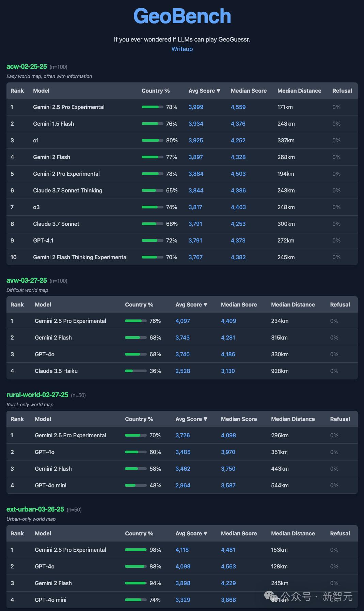The height and width of the screenshot is (611, 364).
Task: Open the Writeup link
Action: [182, 49]
